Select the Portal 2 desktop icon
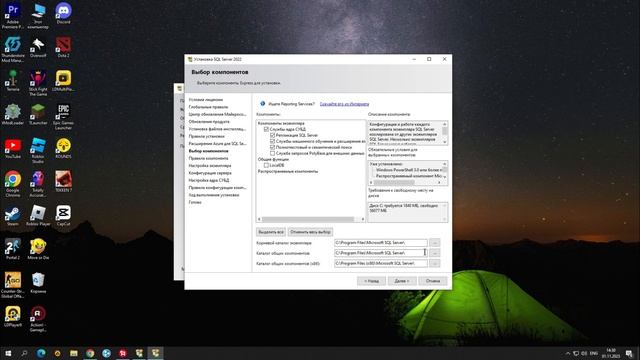The width and height of the screenshot is (640, 360). click(13, 249)
